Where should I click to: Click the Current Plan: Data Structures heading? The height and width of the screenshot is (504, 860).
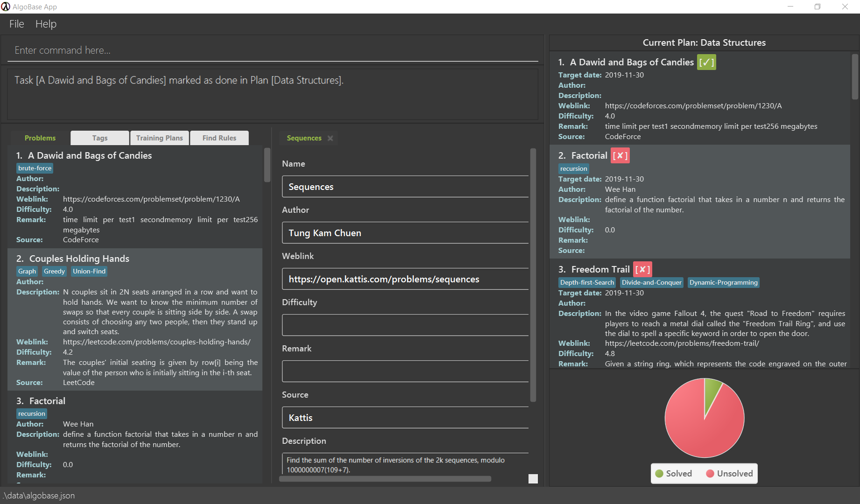coord(704,42)
